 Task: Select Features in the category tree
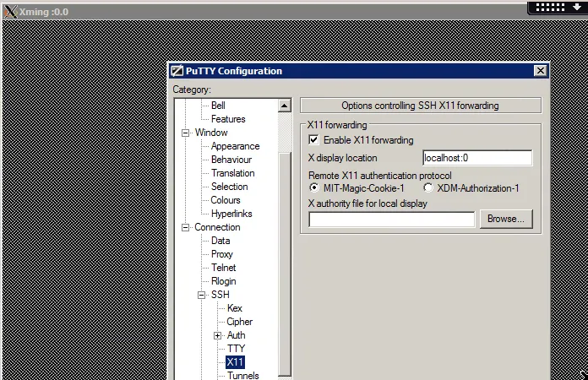pos(228,119)
